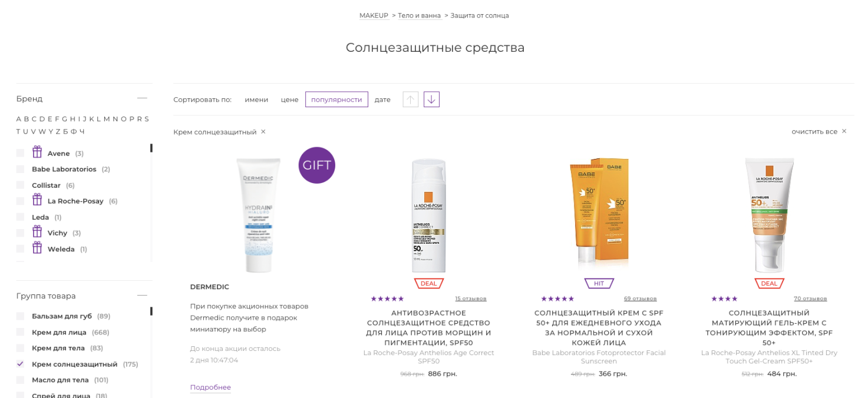Uncheck the Крем солнцезащитный checkbox

[21, 364]
